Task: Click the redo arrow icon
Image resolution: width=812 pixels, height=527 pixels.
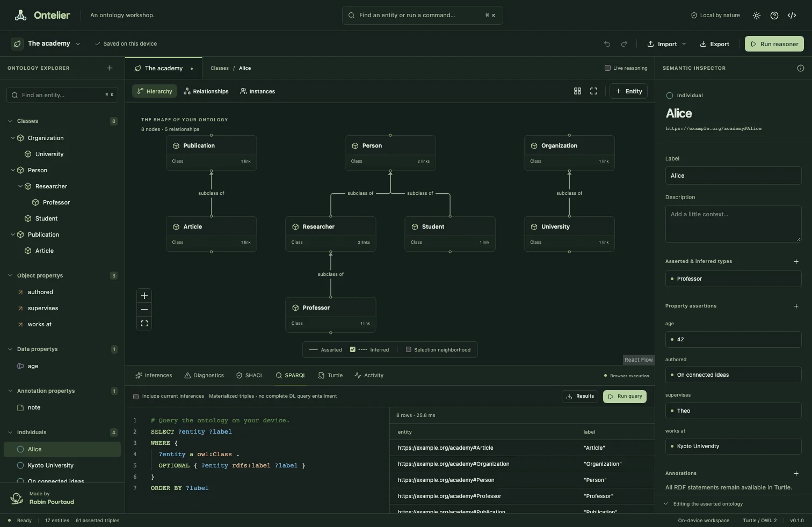Action: click(624, 44)
